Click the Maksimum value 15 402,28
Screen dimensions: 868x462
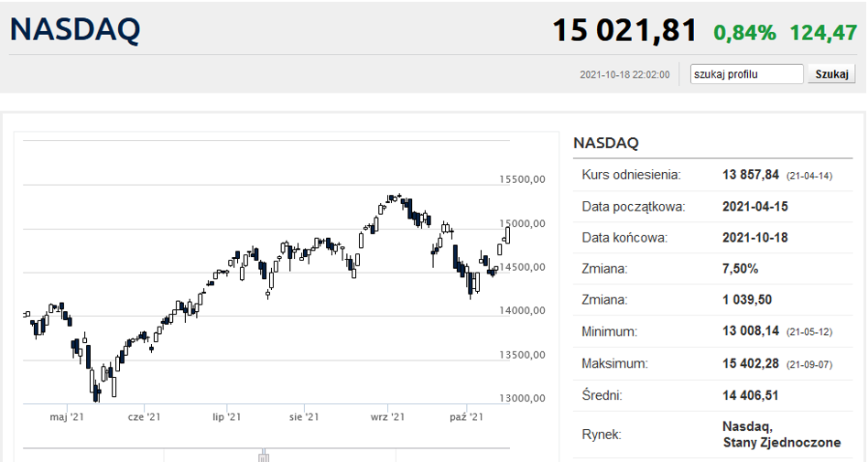coord(750,363)
